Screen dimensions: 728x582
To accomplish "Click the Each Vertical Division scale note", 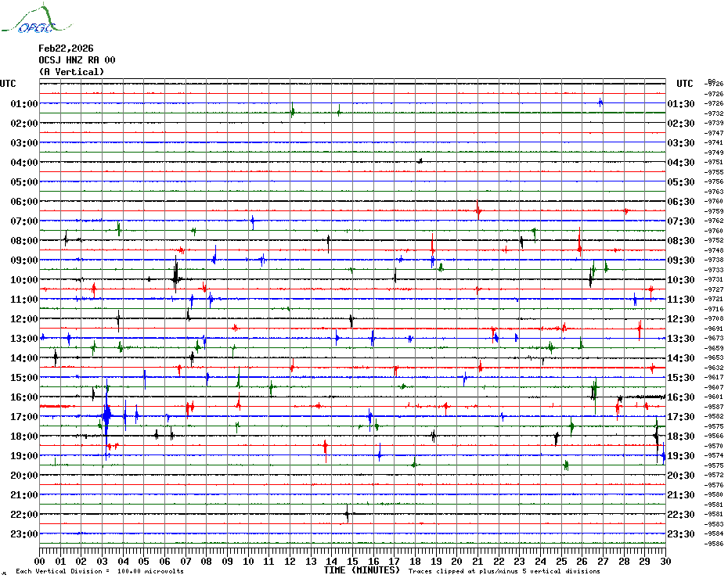I will [x=99, y=571].
